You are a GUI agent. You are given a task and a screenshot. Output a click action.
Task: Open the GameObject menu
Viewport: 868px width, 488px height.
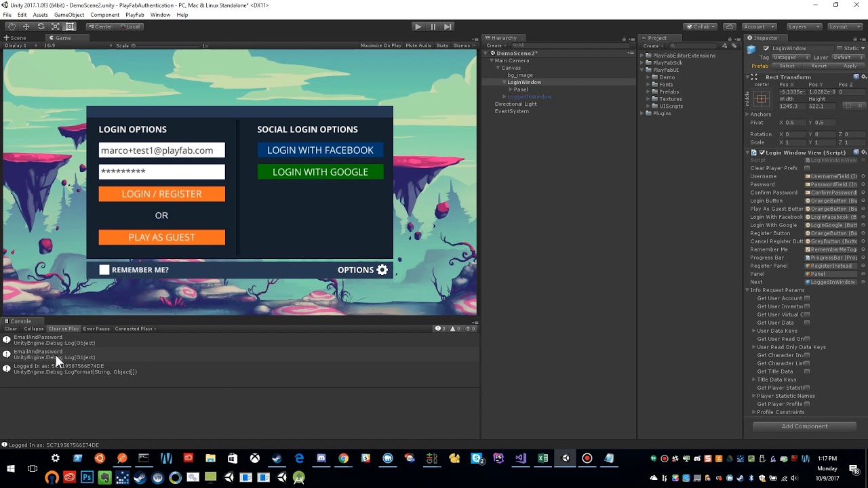point(69,15)
